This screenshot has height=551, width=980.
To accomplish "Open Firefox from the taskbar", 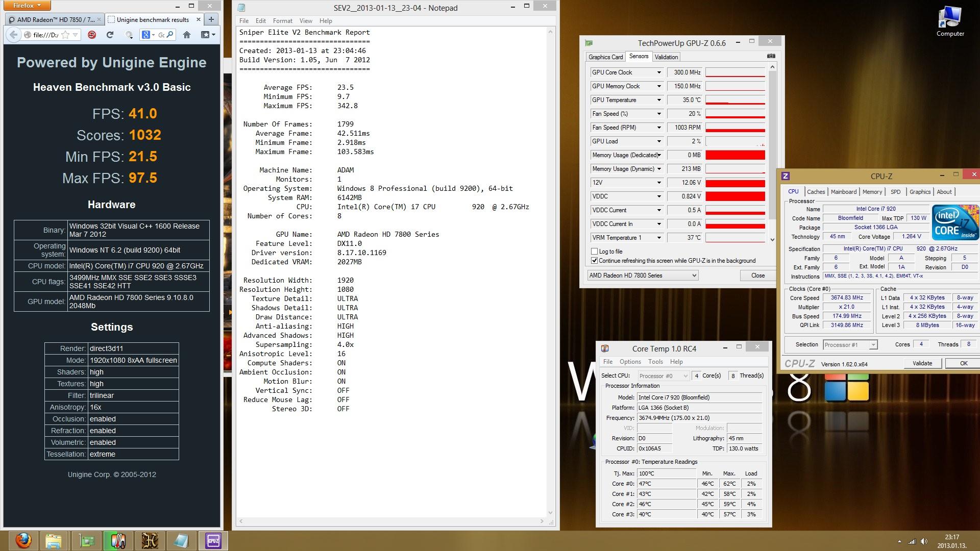I will (x=23, y=541).
